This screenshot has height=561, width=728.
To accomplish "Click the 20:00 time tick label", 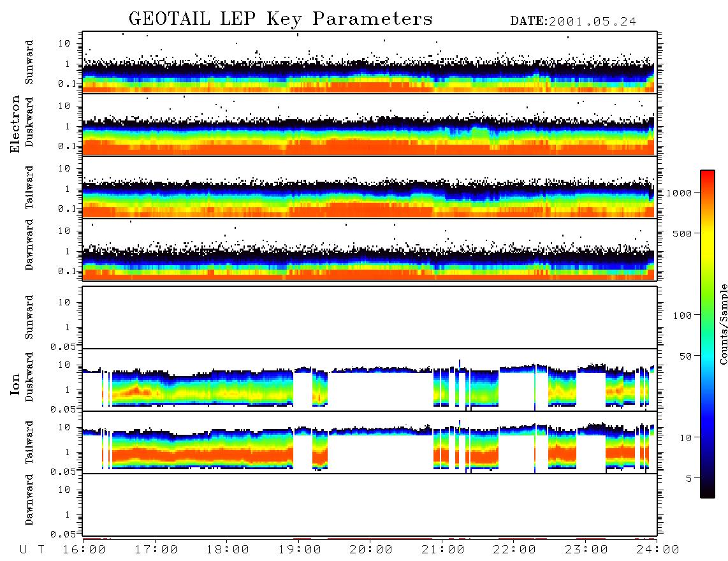I will click(x=371, y=550).
